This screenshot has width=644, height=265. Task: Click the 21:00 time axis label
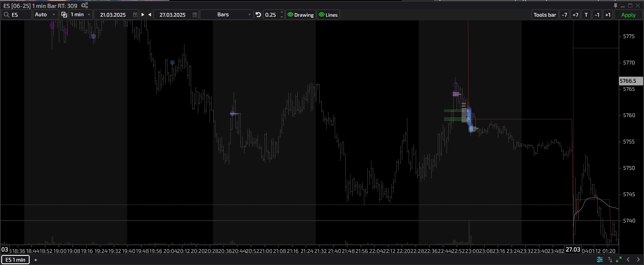(x=266, y=251)
